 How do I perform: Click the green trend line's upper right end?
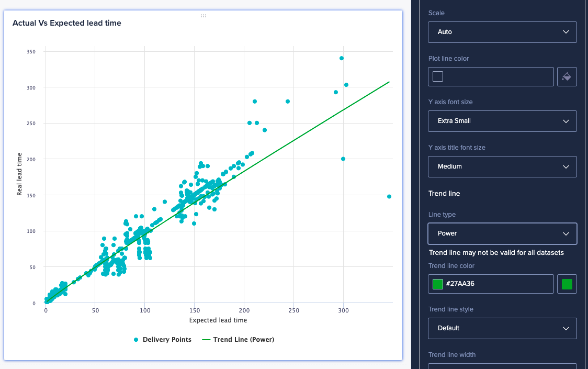click(388, 83)
